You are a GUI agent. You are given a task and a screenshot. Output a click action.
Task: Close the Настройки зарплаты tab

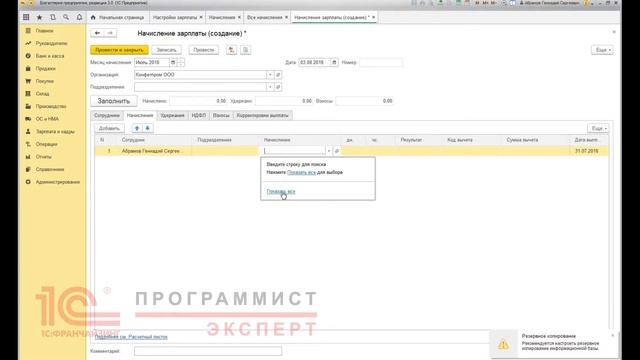coord(201,17)
